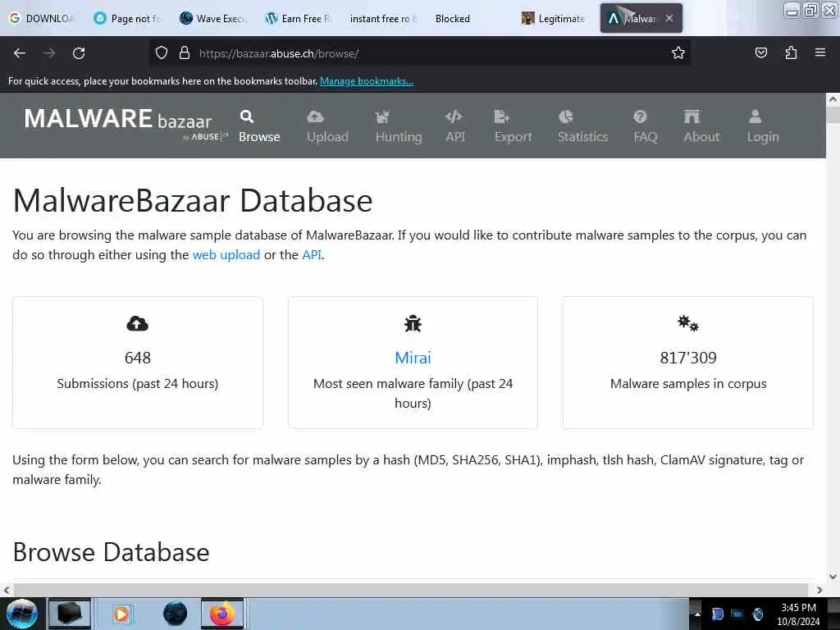840x630 pixels.
Task: Switch to the Legitimate tab
Action: 554,18
